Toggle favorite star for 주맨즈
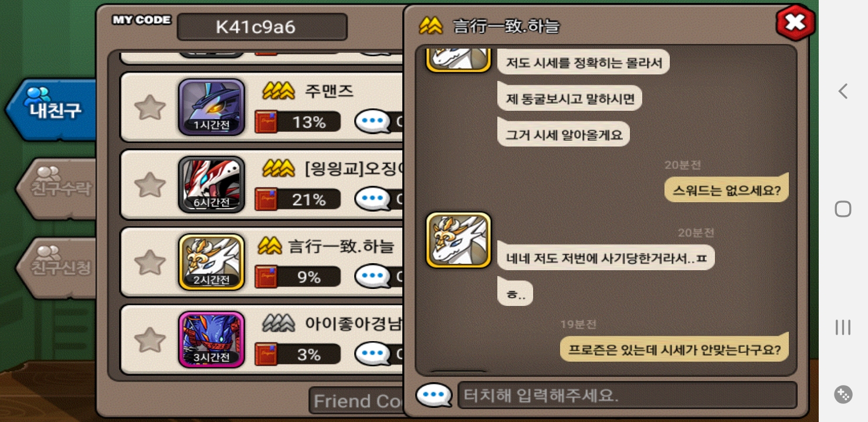 (x=150, y=108)
